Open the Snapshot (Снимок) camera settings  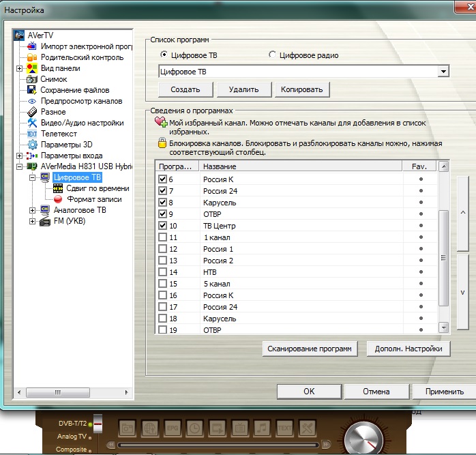click(x=31, y=79)
